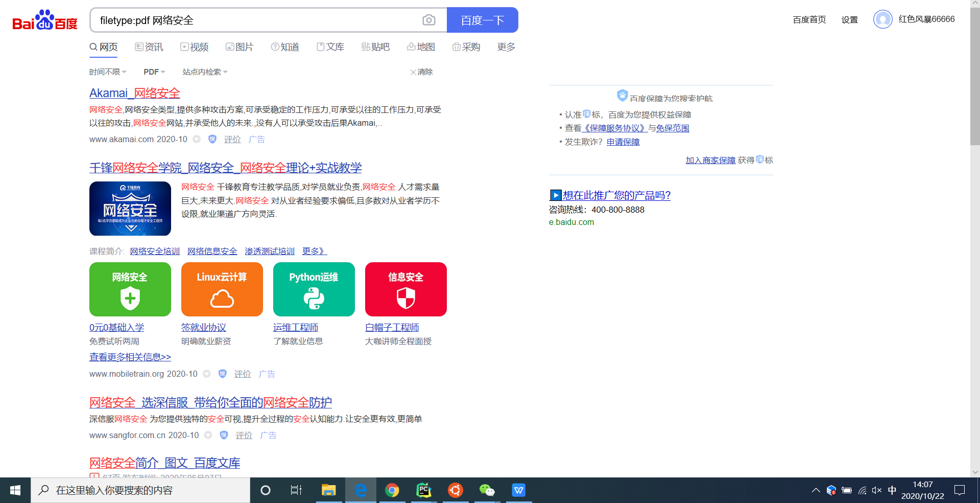Click the network tray icon

[x=862, y=490]
